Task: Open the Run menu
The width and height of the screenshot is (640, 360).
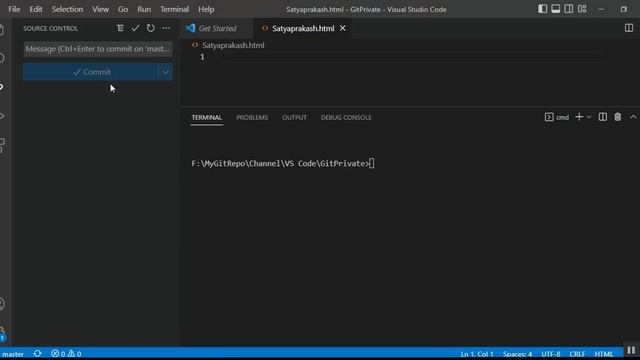Action: [144, 9]
